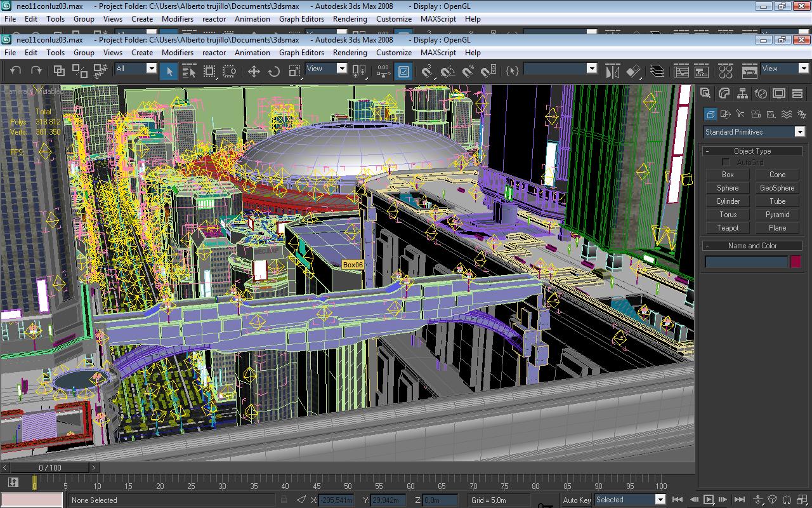Open the Curve Editor

tap(681, 71)
